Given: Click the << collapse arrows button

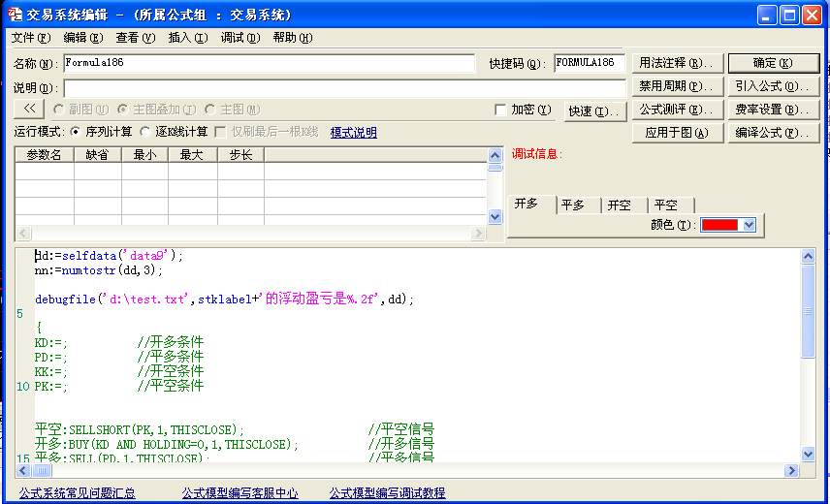Looking at the screenshot, I should (x=29, y=110).
